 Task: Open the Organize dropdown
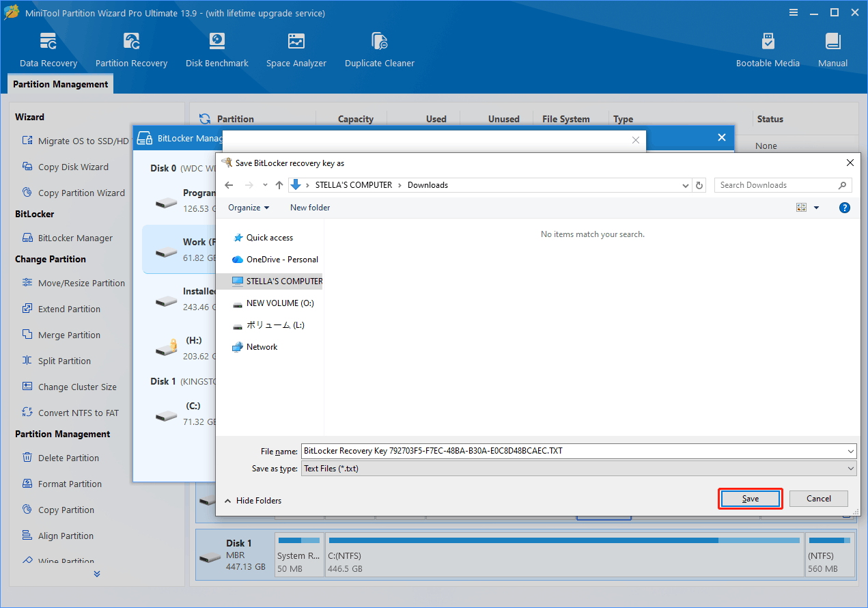249,208
